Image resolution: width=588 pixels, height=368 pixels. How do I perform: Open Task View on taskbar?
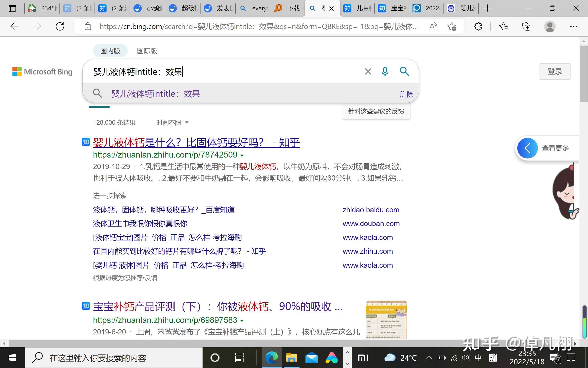(x=240, y=358)
